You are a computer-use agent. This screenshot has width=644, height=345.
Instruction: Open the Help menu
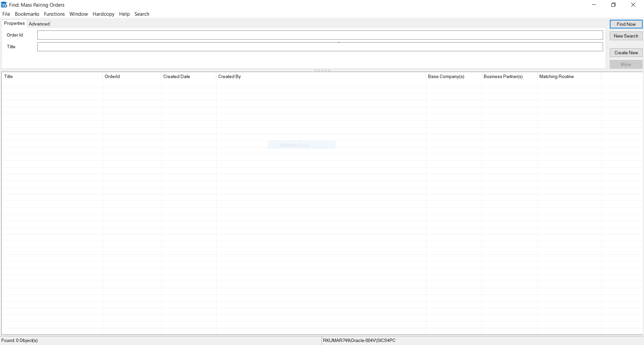click(124, 14)
